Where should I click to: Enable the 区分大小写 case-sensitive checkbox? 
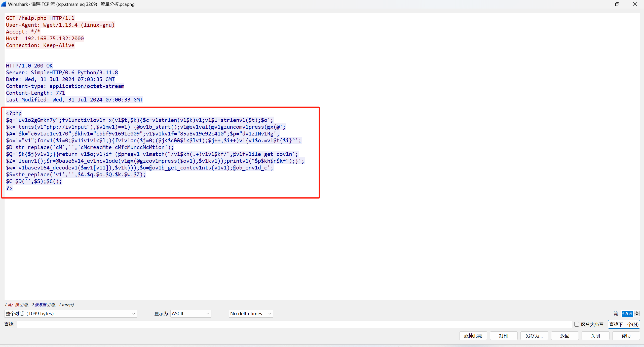tap(577, 324)
